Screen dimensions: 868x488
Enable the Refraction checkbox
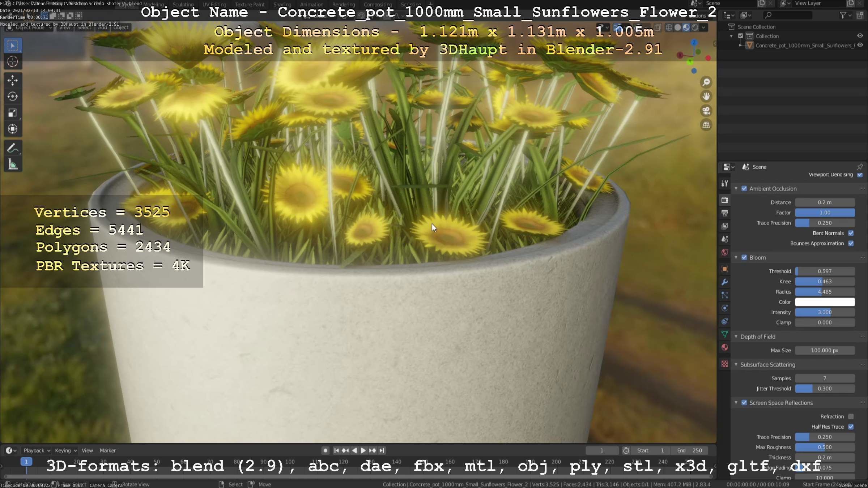(851, 416)
